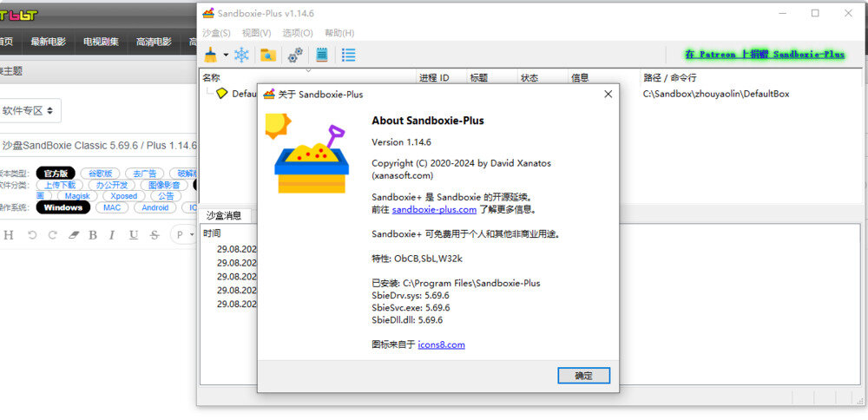Select the Windows operating system tag
Image resolution: width=868 pixels, height=420 pixels.
tap(63, 207)
